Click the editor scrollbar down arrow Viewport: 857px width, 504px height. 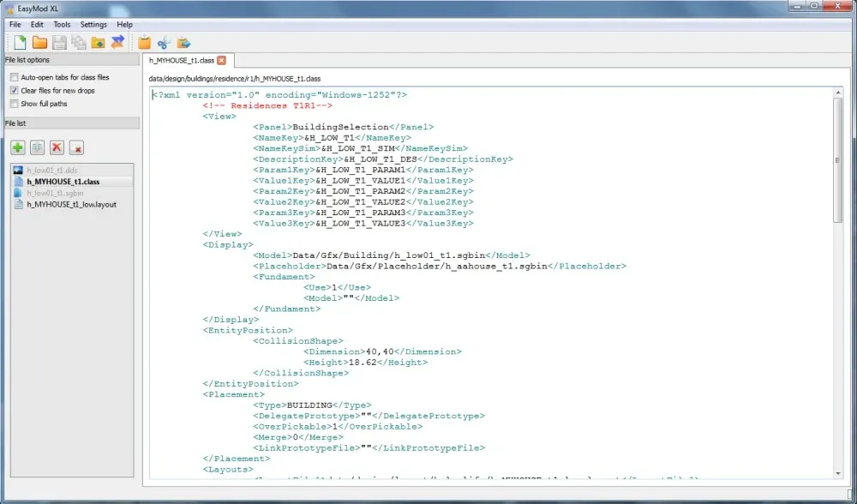click(x=837, y=473)
